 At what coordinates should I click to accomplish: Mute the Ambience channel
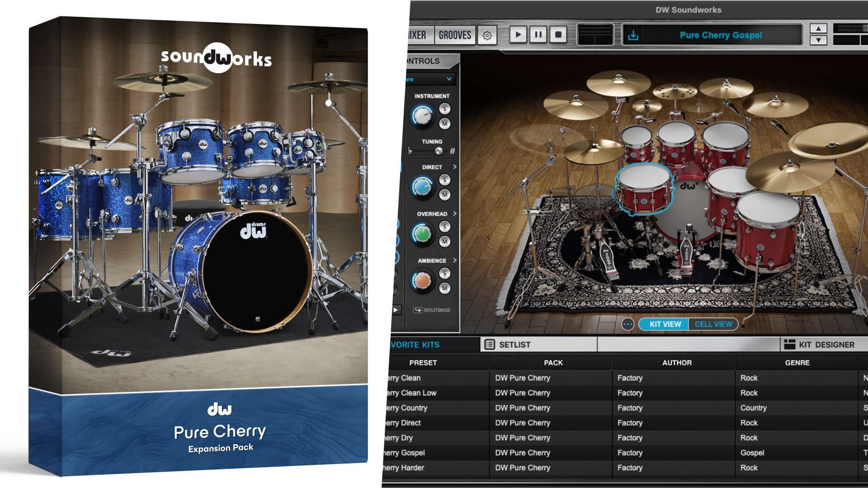[x=445, y=288]
